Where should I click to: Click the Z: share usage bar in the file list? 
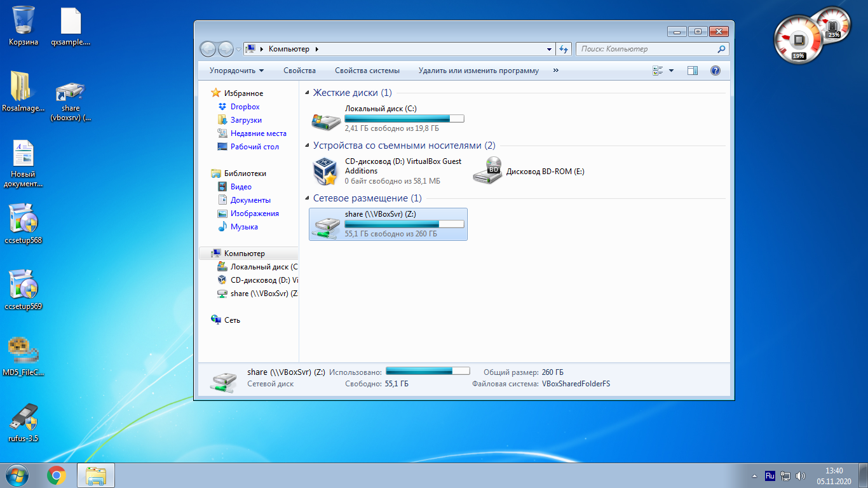coord(404,224)
